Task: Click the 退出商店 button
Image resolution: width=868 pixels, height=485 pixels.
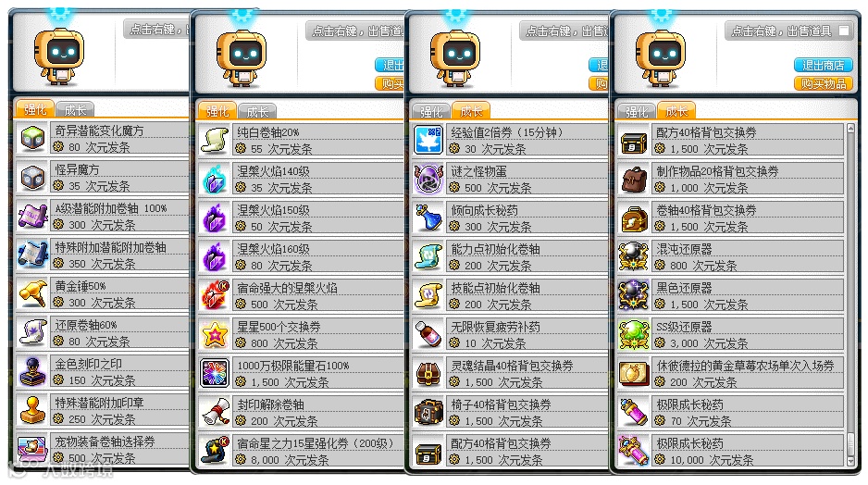Action: pos(824,66)
